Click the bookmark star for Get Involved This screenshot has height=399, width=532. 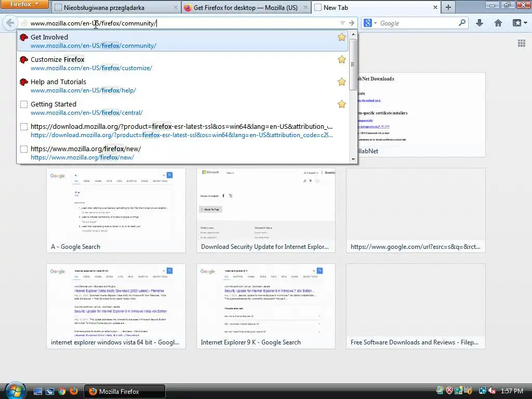(342, 37)
